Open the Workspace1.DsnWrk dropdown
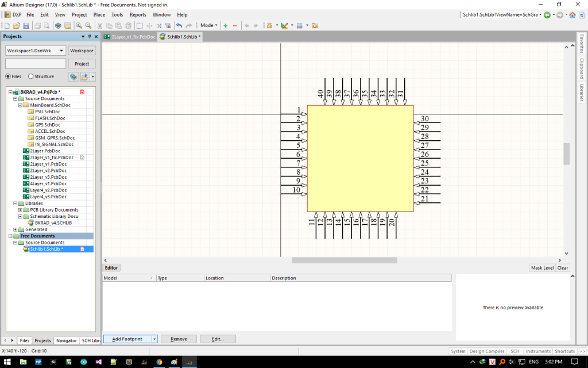 61,51
